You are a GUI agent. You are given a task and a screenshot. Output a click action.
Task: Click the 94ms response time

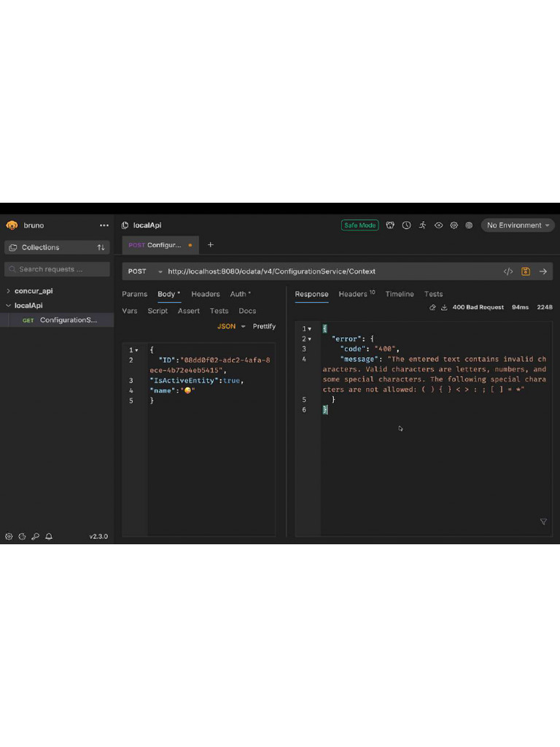(x=520, y=307)
